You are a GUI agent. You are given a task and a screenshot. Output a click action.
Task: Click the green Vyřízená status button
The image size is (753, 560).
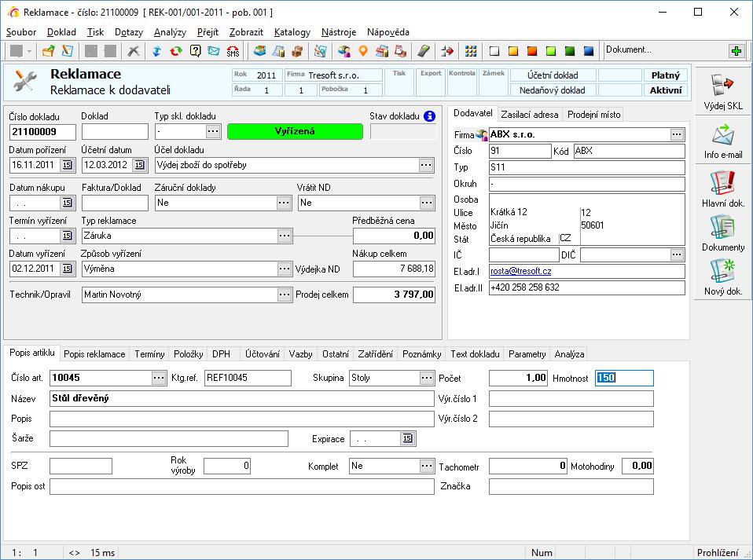295,131
